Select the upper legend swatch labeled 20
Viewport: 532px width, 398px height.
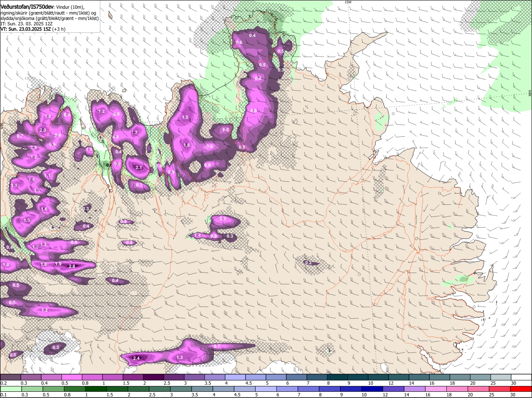(x=481, y=377)
